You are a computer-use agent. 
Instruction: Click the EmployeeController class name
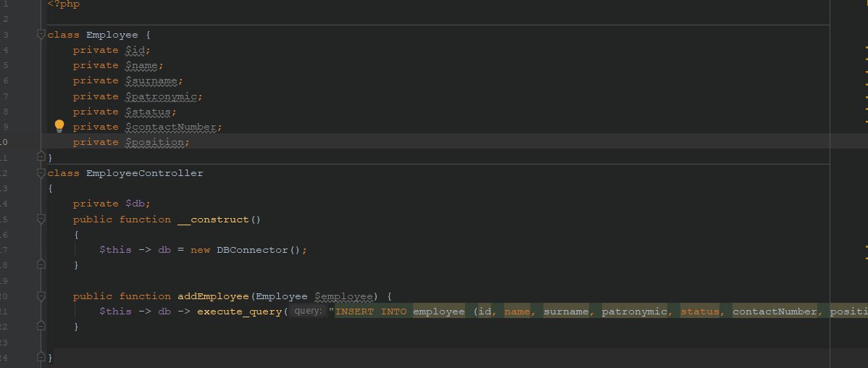click(144, 173)
